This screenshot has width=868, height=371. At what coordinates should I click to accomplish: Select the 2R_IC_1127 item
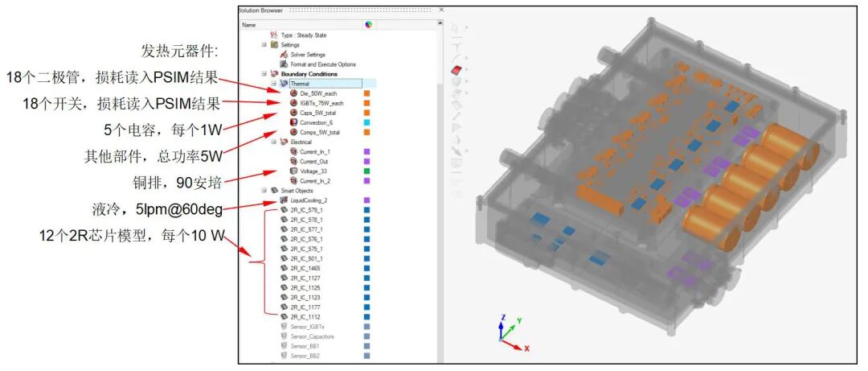305,278
